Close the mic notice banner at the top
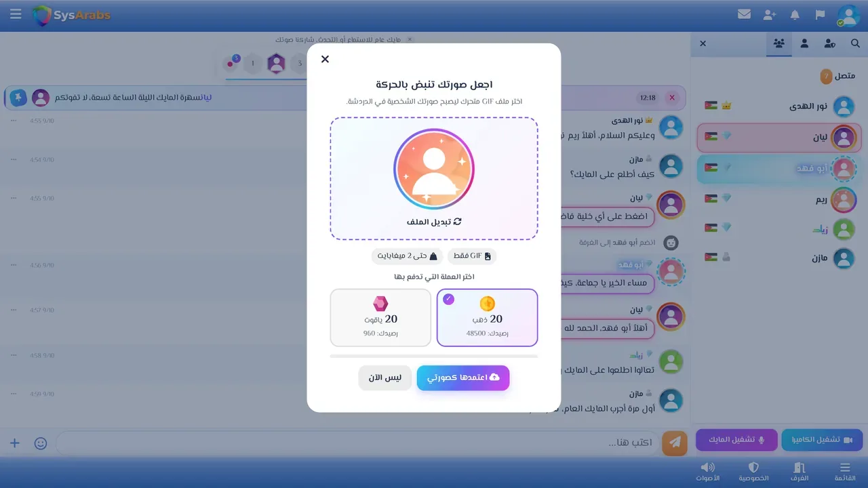 (x=410, y=39)
